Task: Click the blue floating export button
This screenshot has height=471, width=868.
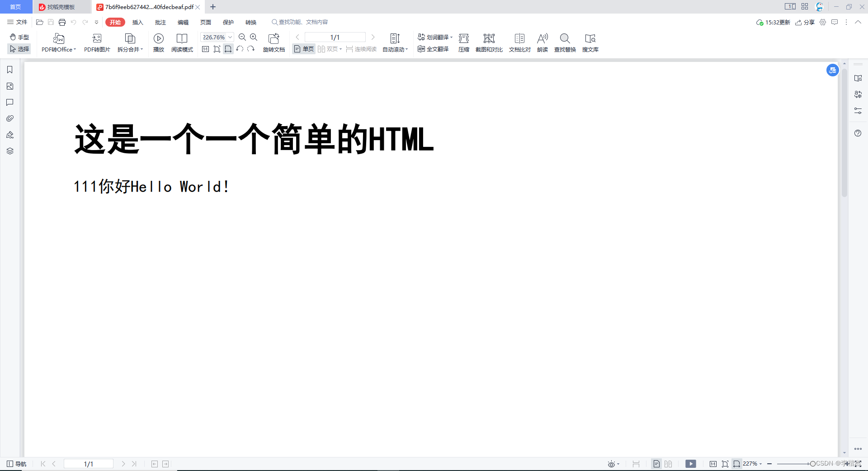Action: (x=833, y=70)
